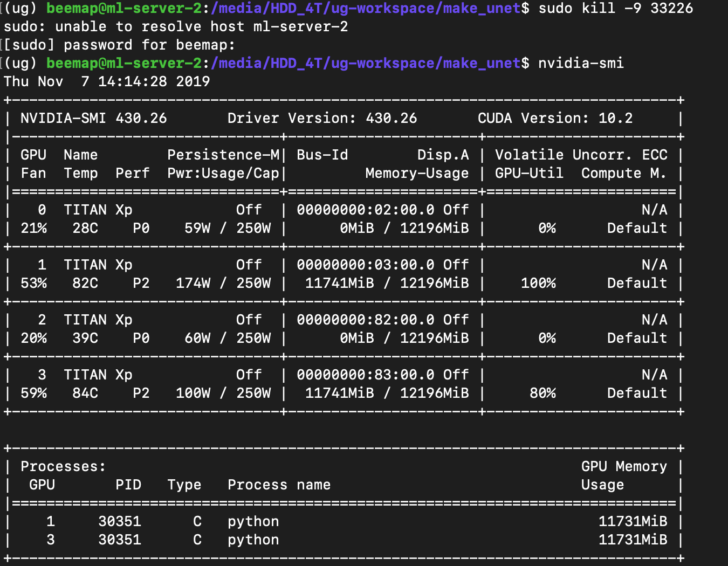Click 'beemap@ml-server-2' in the nvidia-smi prompt
Screen dimensions: 728x566
[x=124, y=63]
